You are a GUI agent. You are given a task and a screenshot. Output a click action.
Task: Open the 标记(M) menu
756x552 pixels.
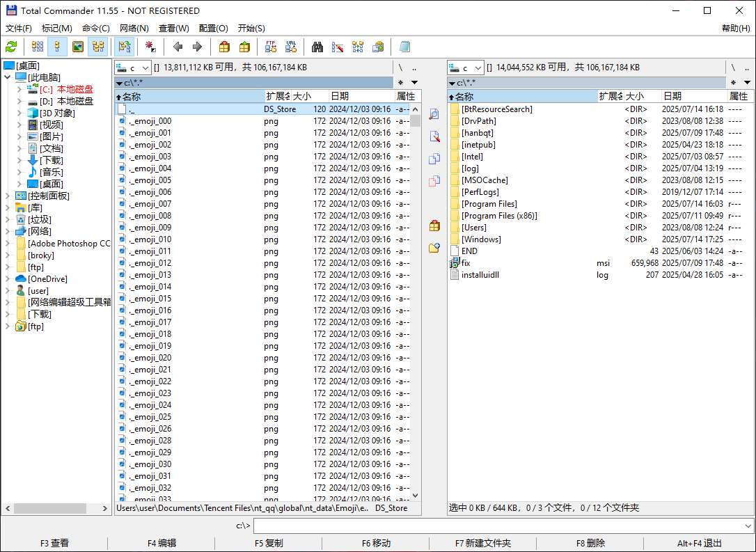tap(57, 28)
